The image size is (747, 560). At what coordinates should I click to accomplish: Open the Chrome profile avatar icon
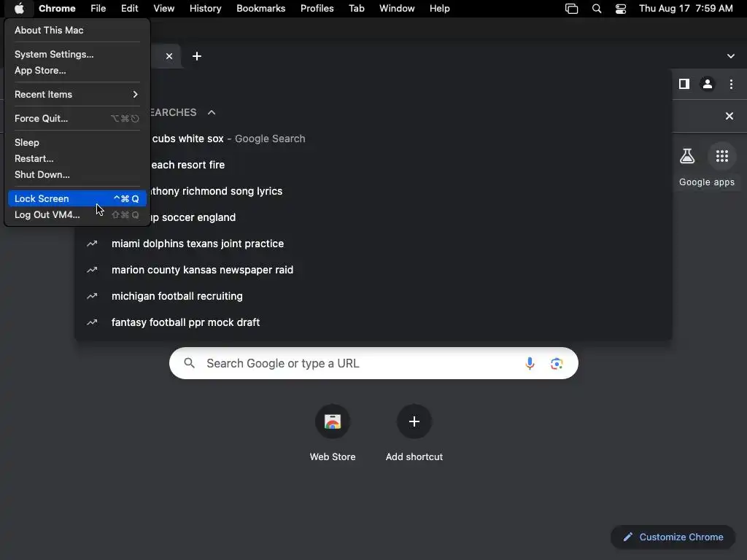click(x=708, y=85)
